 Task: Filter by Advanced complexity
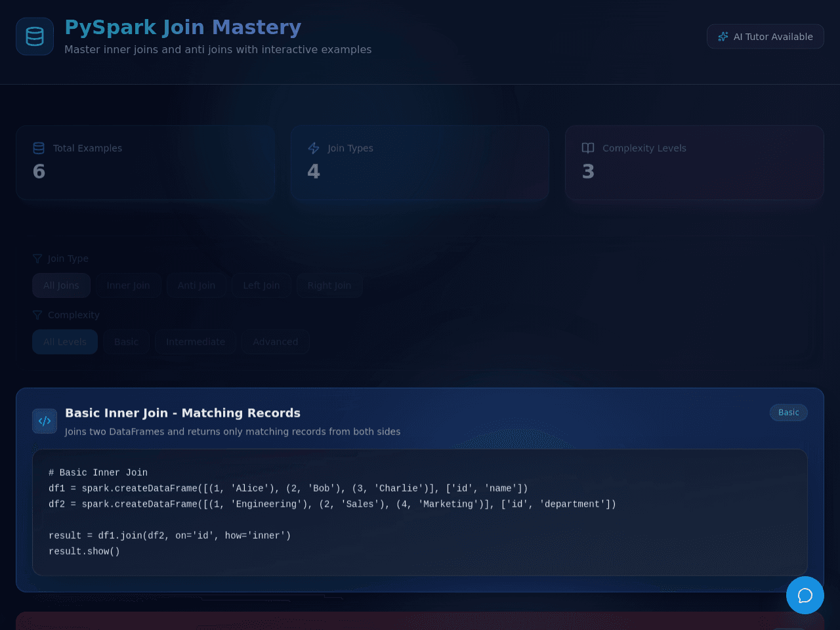pyautogui.click(x=276, y=342)
